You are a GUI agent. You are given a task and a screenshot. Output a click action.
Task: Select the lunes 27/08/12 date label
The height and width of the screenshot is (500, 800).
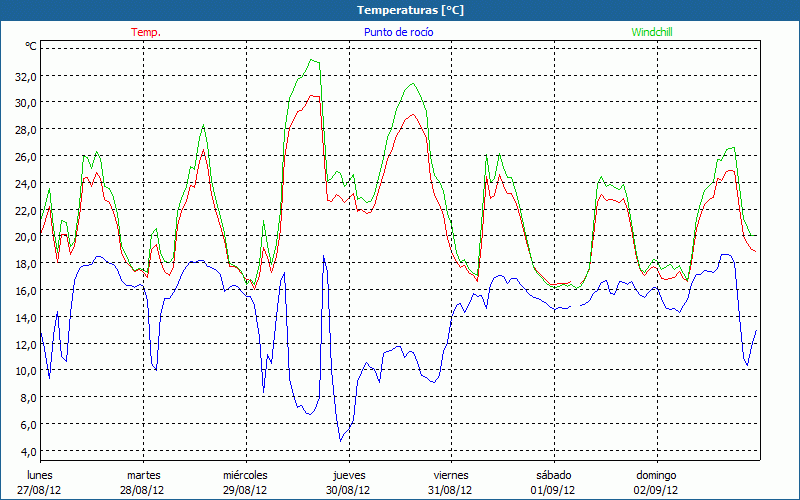coord(40,482)
